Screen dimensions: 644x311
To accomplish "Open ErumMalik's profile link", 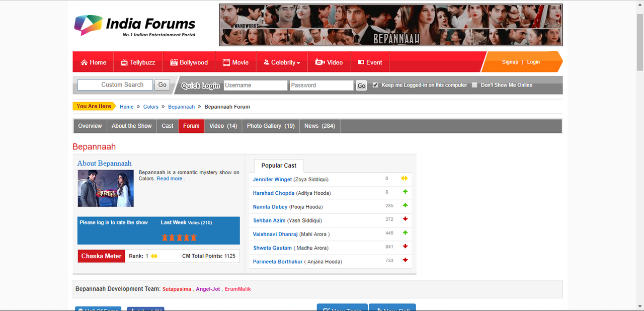I will point(237,289).
